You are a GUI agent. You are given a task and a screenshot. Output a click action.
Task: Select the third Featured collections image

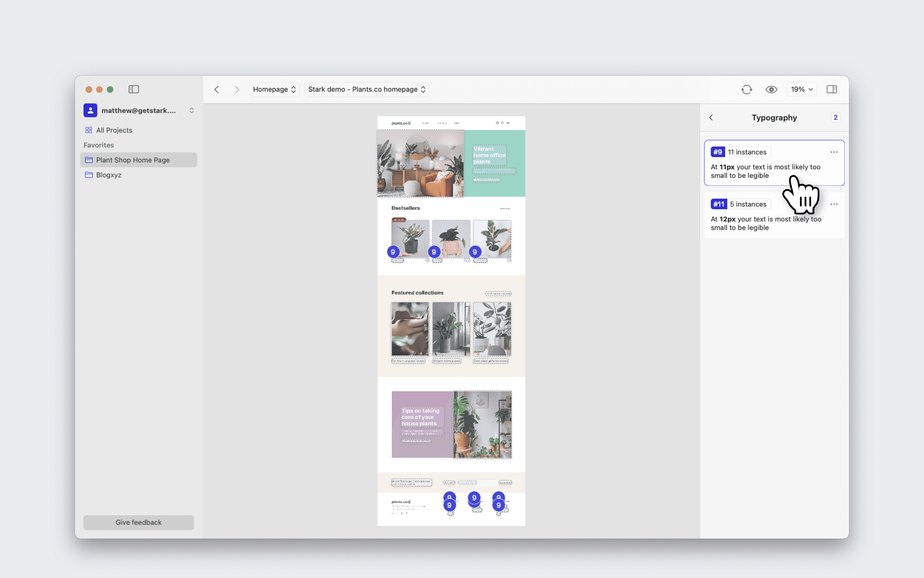tap(492, 329)
